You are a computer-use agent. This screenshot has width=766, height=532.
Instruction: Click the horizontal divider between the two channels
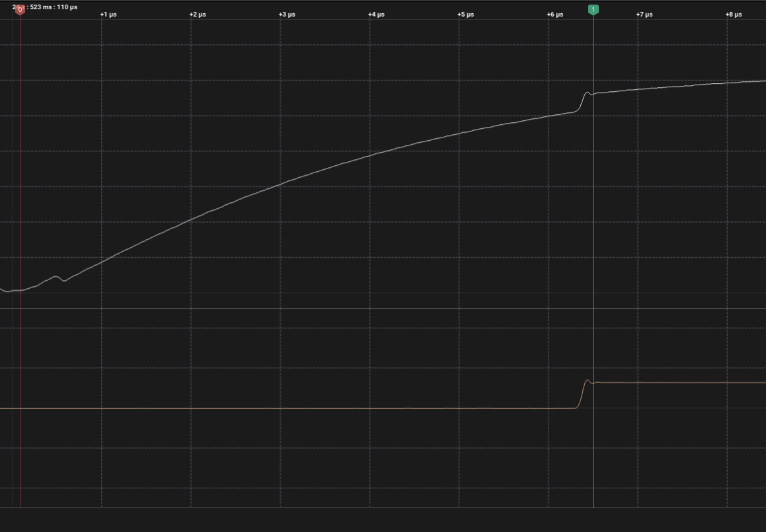tap(383, 308)
